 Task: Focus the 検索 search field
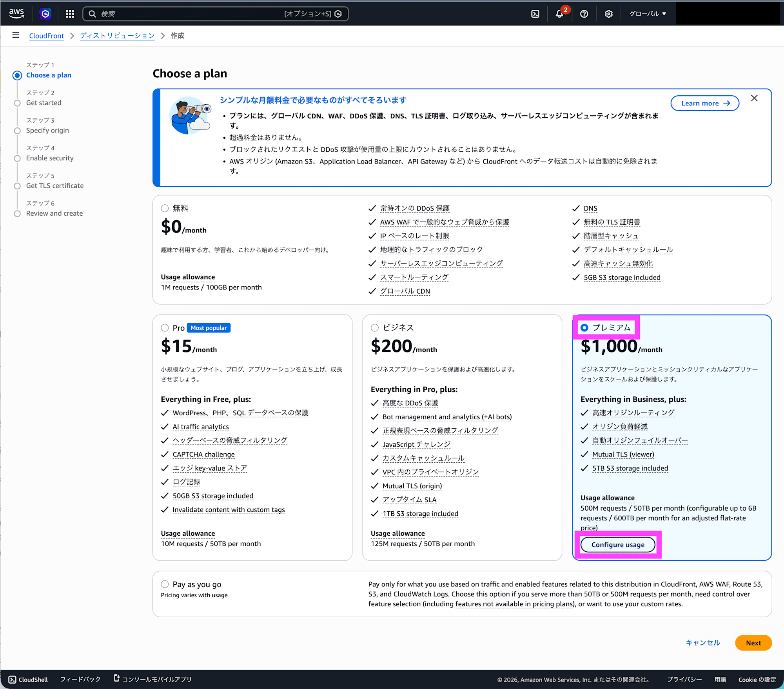click(215, 14)
